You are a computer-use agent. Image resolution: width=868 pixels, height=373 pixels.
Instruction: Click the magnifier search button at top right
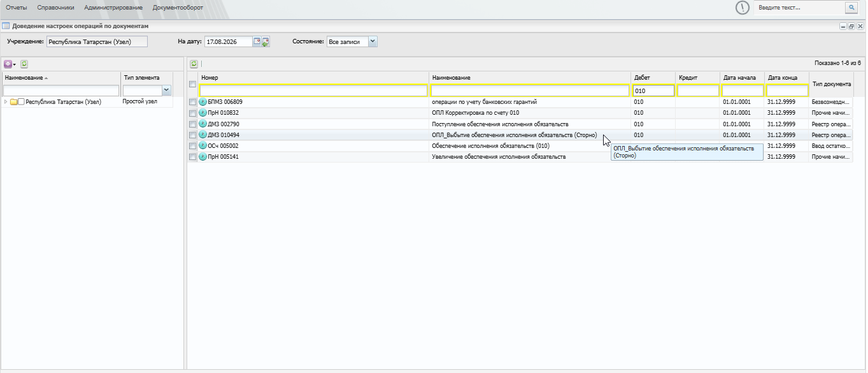(x=851, y=8)
